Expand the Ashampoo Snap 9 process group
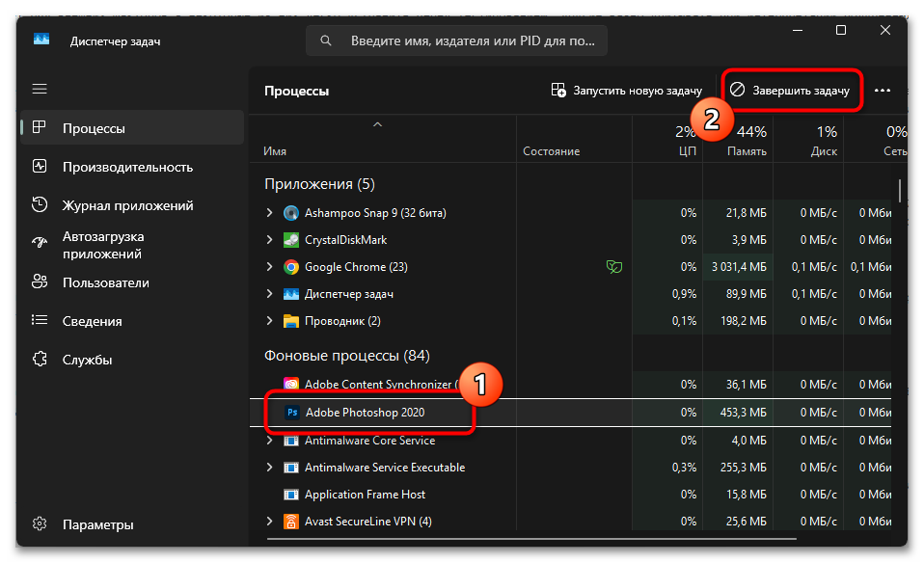Viewport: 924px width, 563px height. (270, 213)
